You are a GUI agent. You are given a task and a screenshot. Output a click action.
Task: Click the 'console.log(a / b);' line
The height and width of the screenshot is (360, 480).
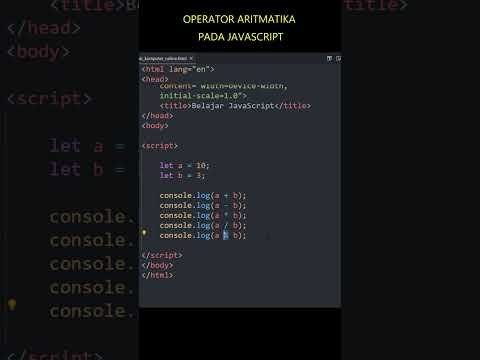click(203, 226)
